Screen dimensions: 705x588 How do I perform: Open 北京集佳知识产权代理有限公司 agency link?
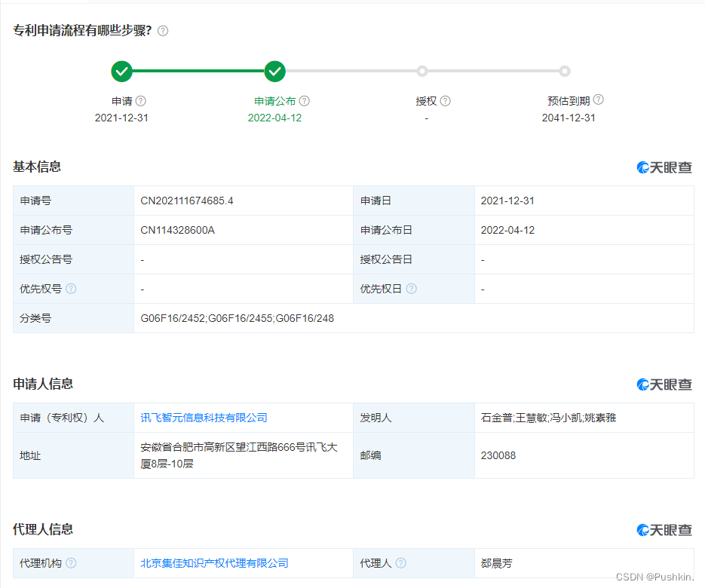pos(214,563)
